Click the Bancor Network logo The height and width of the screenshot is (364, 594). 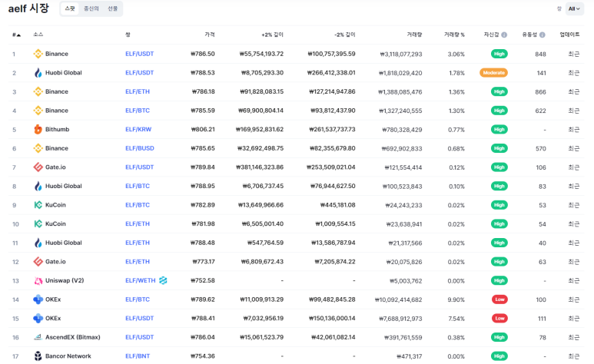38,356
